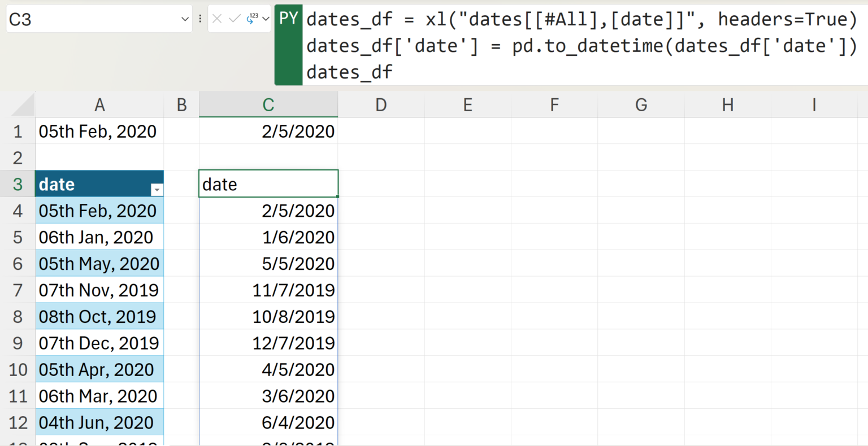
Task: Select cell A1 with 05th Feb, 2020
Action: [99, 132]
